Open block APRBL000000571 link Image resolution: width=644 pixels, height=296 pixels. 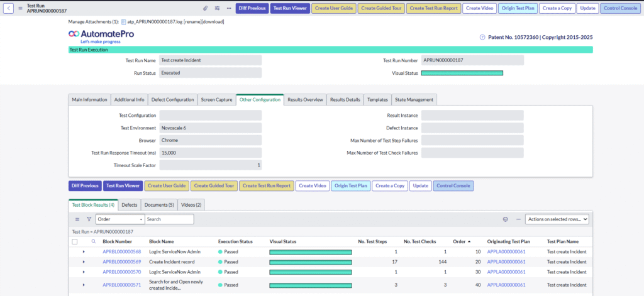click(x=121, y=285)
